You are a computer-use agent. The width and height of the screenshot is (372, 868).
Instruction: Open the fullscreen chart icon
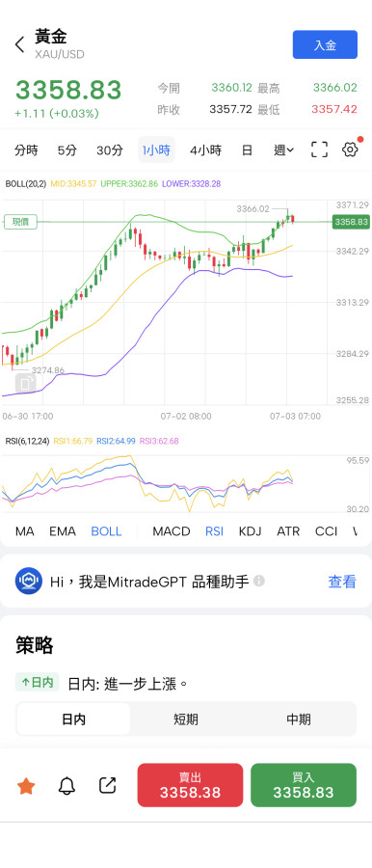[x=319, y=149]
